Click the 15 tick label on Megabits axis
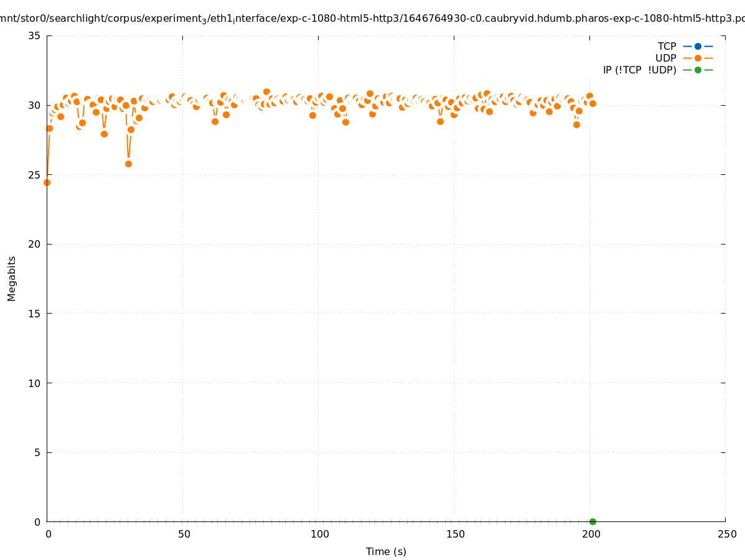 [34, 314]
